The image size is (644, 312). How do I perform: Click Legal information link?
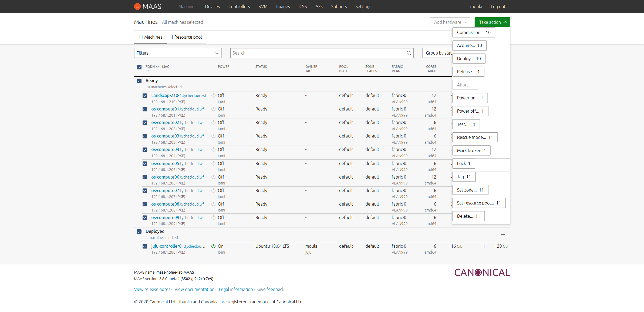[x=236, y=289]
